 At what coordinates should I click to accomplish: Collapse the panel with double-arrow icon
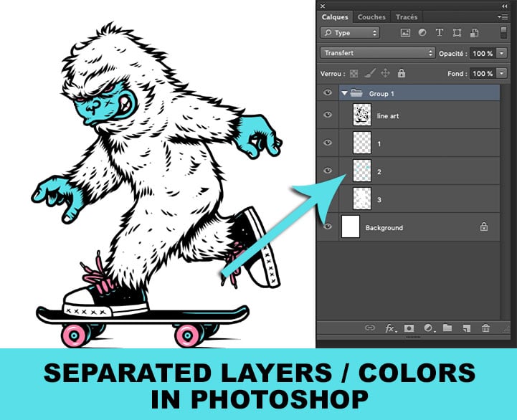pyautogui.click(x=505, y=6)
